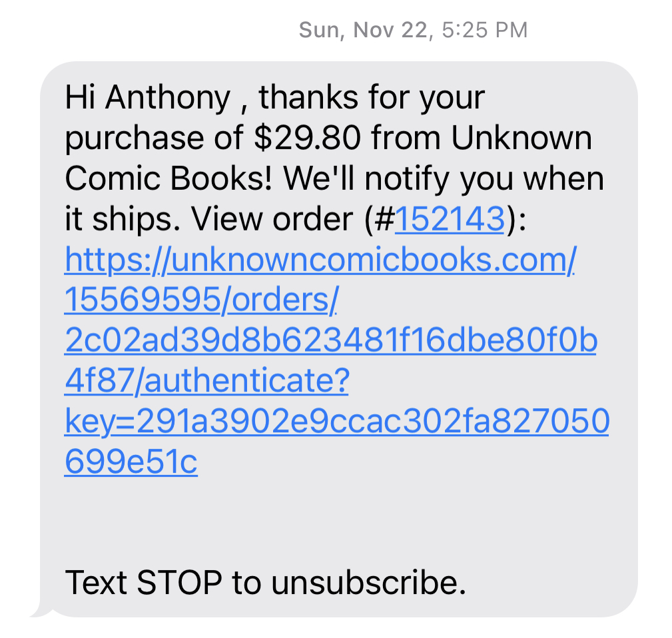Click the trailing 699e51c link text
Viewport: 672px width, 638px height.
[131, 462]
